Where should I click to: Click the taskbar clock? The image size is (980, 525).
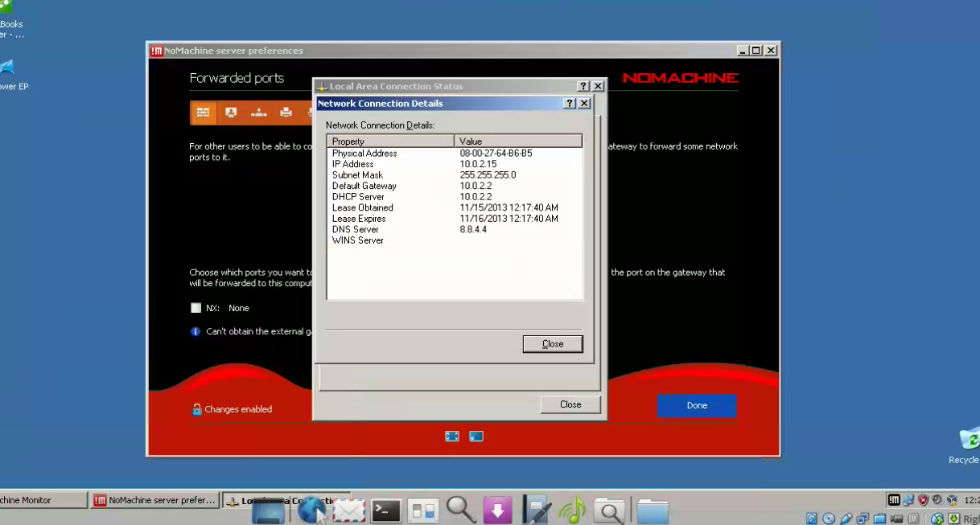tap(971, 500)
